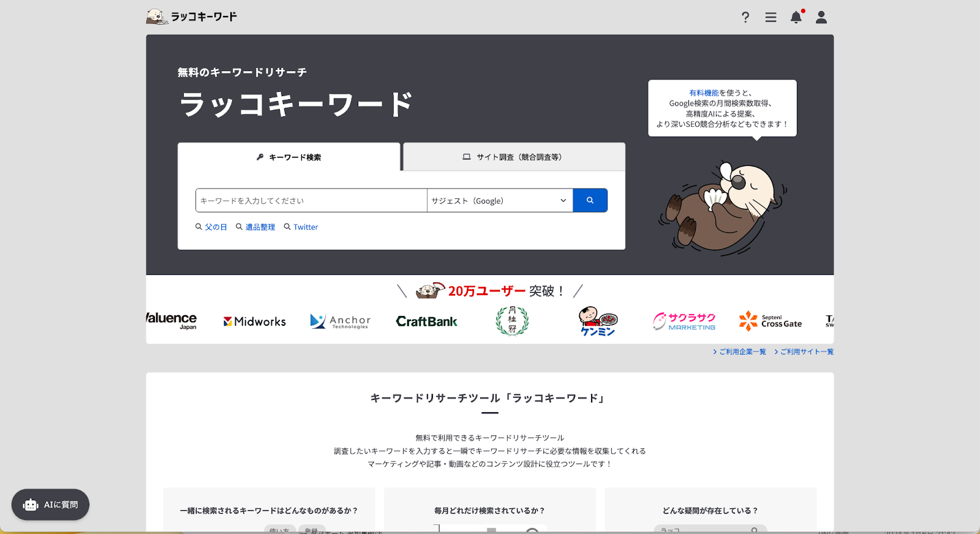Focus the keyword input field

[x=311, y=200]
